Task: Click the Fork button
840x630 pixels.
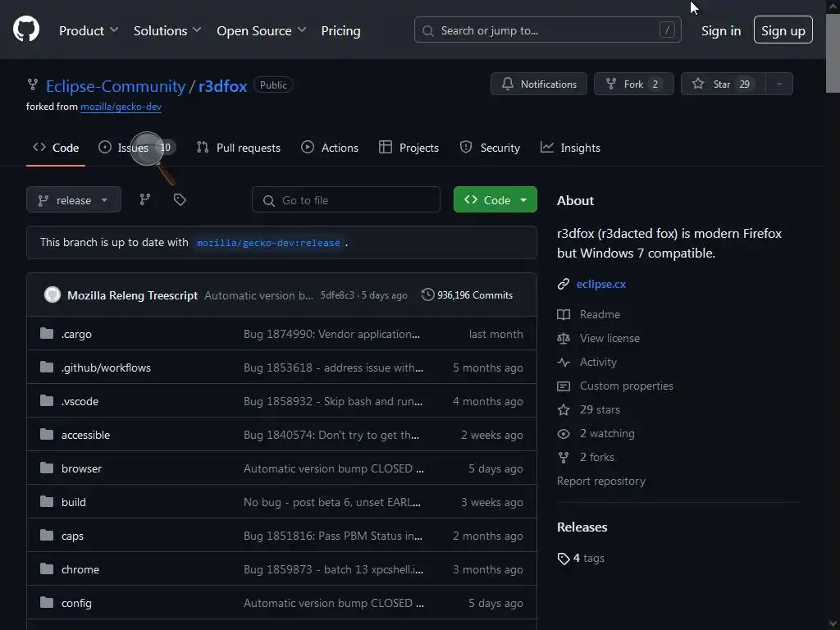Action: [x=634, y=84]
